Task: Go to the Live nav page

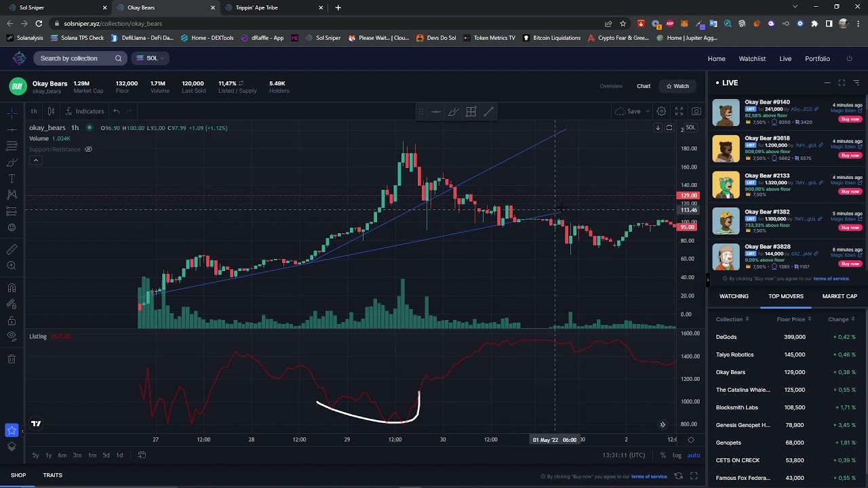Action: point(785,58)
